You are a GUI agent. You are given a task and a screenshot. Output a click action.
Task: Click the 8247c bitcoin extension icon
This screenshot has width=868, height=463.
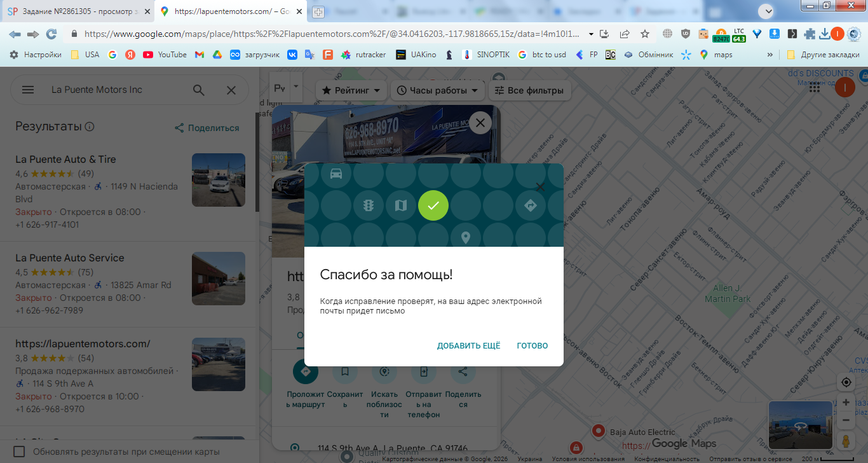(721, 34)
